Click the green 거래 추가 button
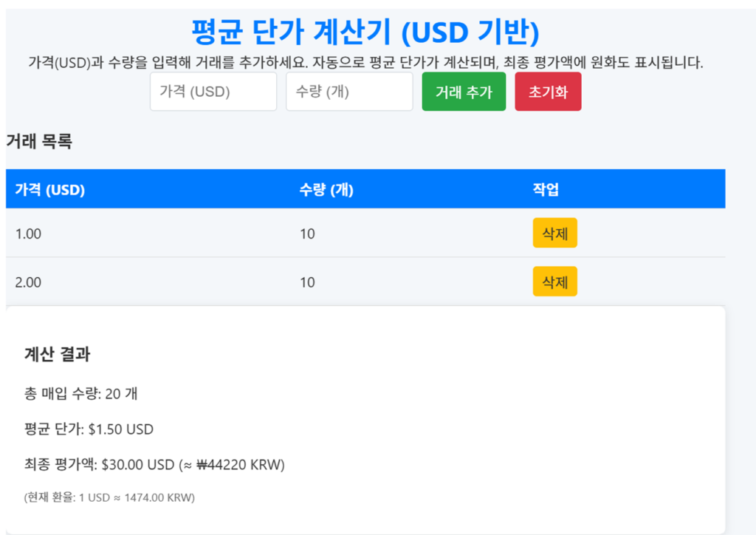756x535 pixels. coord(463,91)
